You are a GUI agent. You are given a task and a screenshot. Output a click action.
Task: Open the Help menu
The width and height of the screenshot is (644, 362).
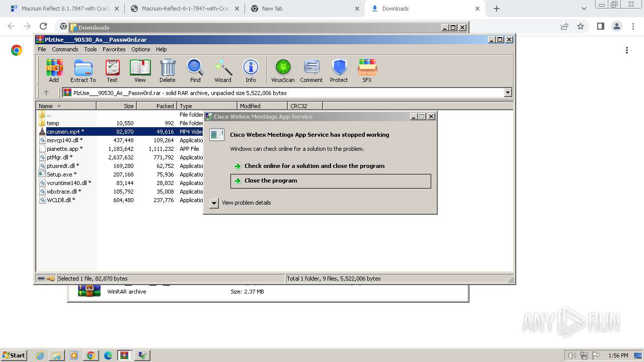click(x=161, y=49)
